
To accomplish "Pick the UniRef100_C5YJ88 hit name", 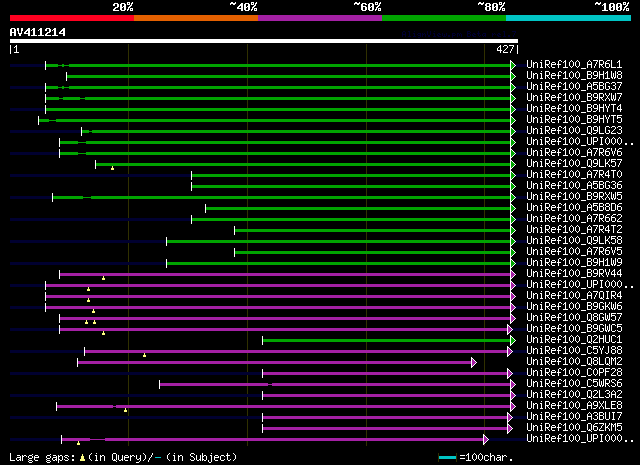I will pos(574,351).
